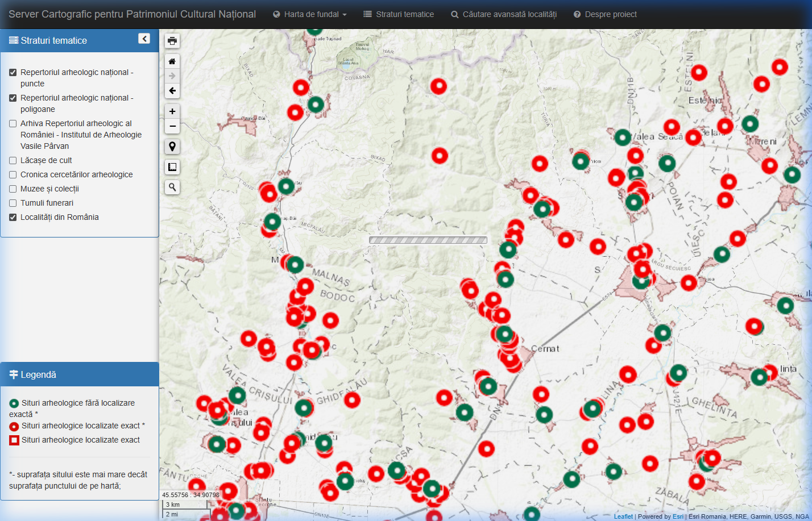Uncheck Repertoriul arheologic național - puncte
The image size is (812, 521).
point(13,73)
